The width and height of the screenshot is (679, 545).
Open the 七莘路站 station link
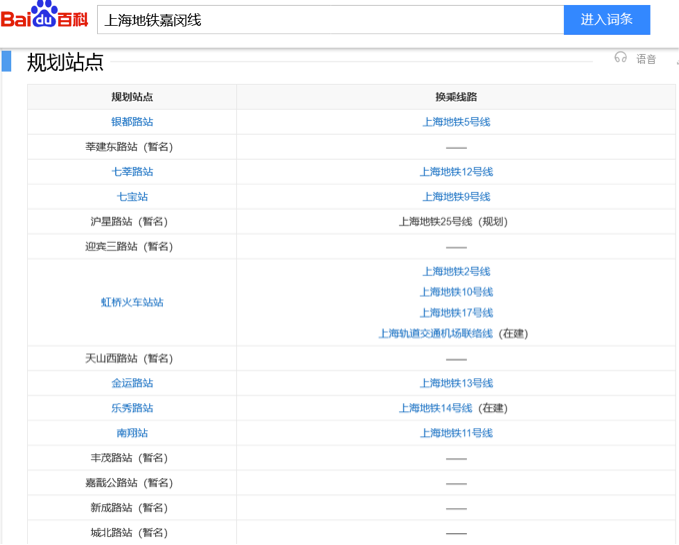point(132,172)
